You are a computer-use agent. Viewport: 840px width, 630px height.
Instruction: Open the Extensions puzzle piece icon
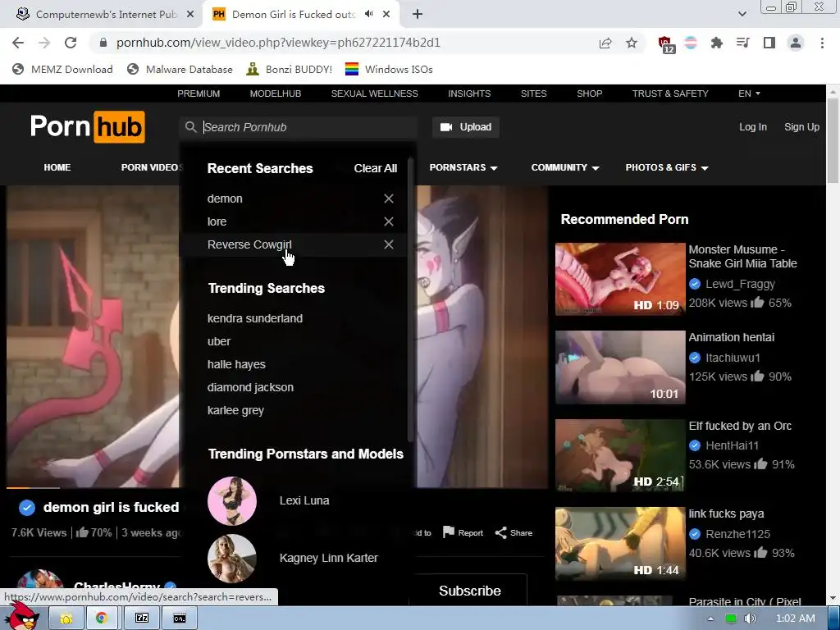717,43
